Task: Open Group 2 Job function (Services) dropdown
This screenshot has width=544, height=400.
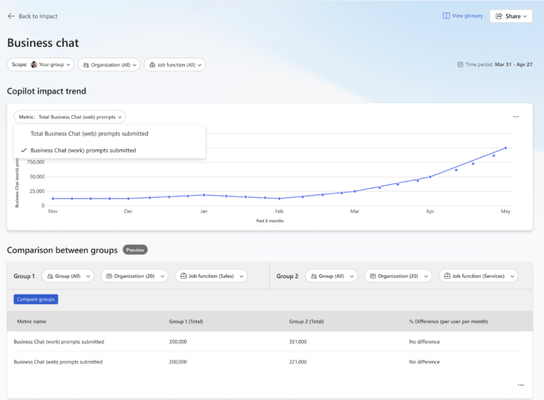Action: (479, 276)
